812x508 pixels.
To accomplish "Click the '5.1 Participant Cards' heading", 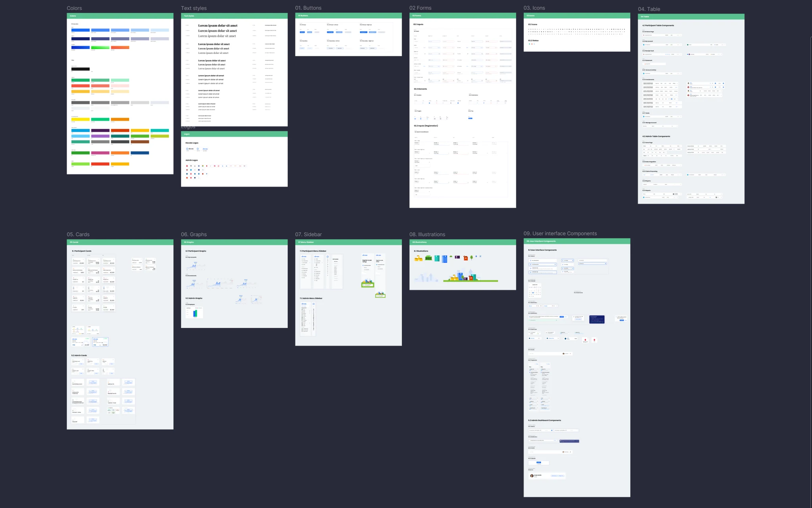I will [x=82, y=251].
